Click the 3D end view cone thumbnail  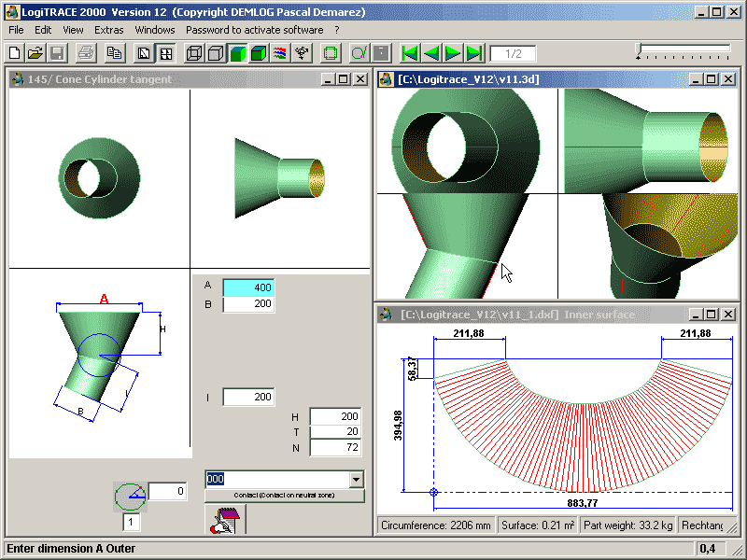click(x=99, y=178)
